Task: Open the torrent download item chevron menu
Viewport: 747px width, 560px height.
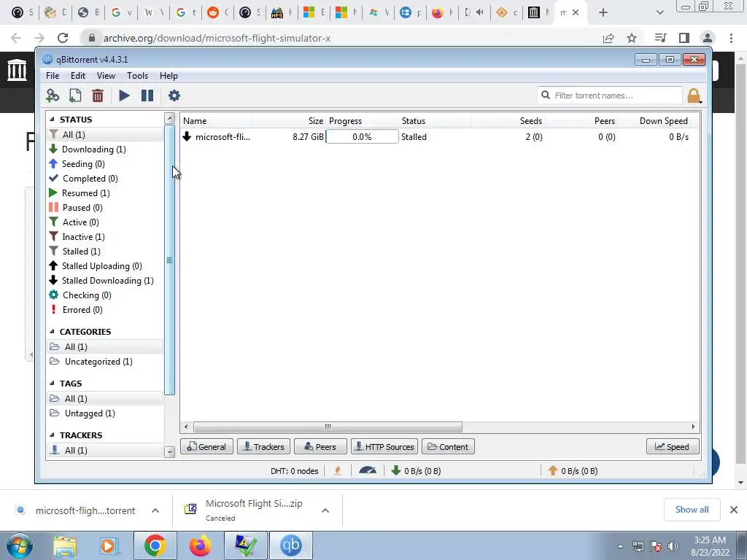Action: pos(155,510)
